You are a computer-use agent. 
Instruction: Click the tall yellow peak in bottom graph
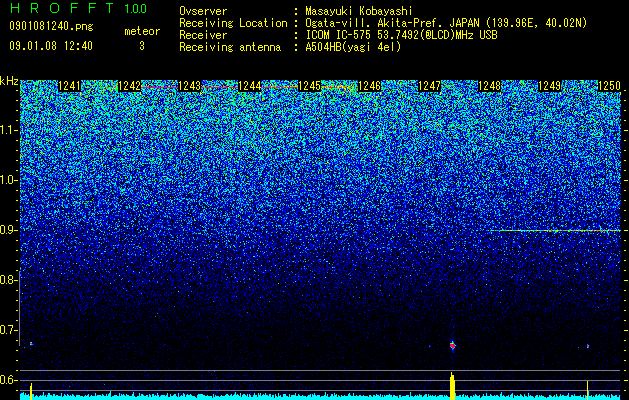tap(452, 386)
